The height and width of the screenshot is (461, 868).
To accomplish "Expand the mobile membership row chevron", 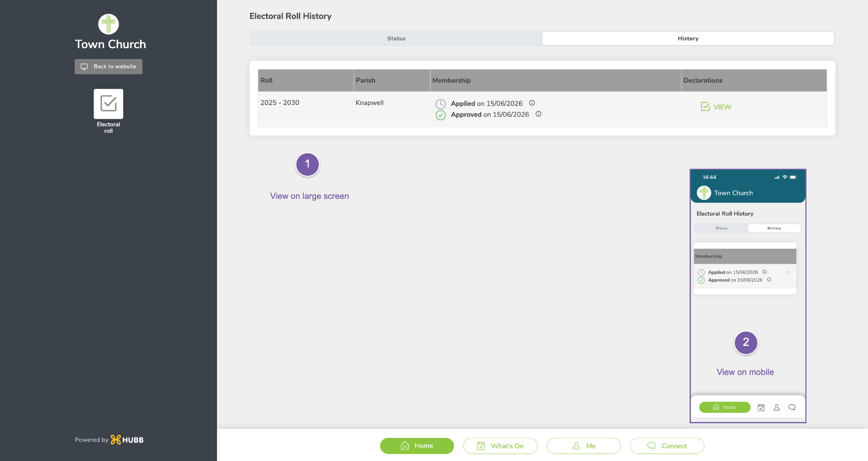I will pos(789,272).
